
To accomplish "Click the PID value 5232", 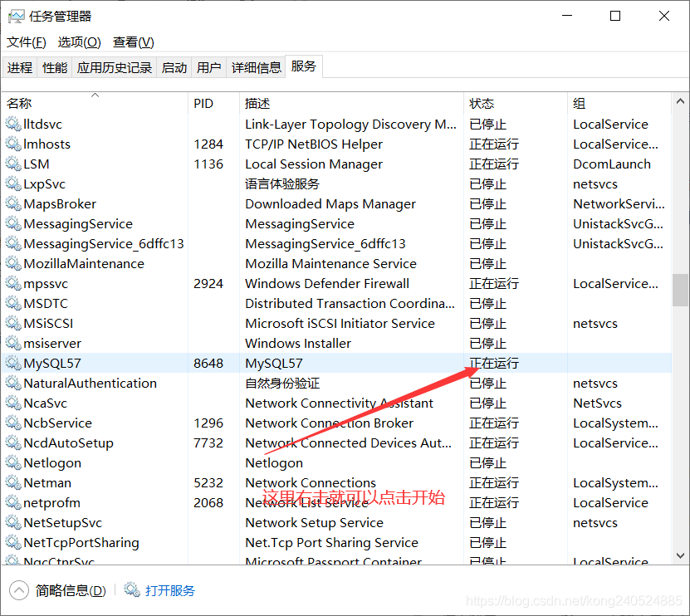I will 208,482.
